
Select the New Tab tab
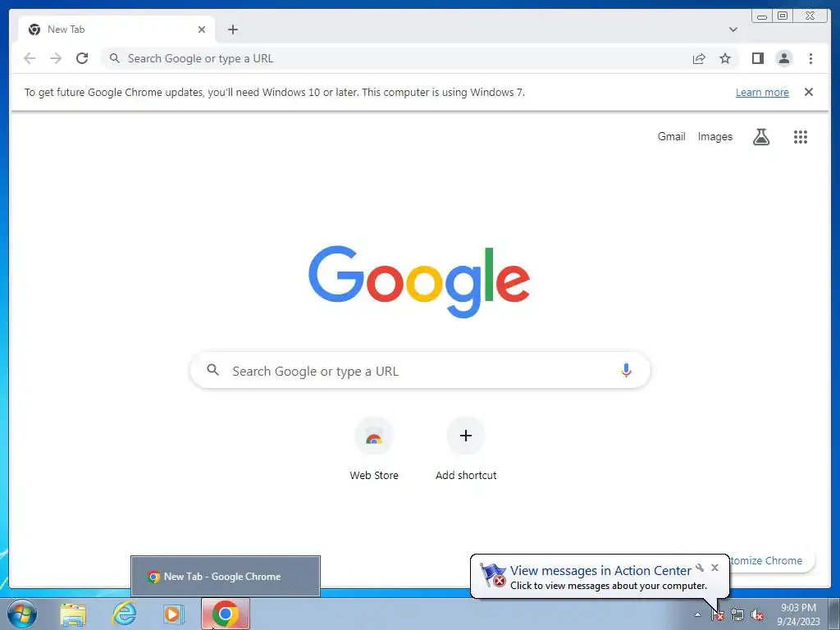click(116, 30)
